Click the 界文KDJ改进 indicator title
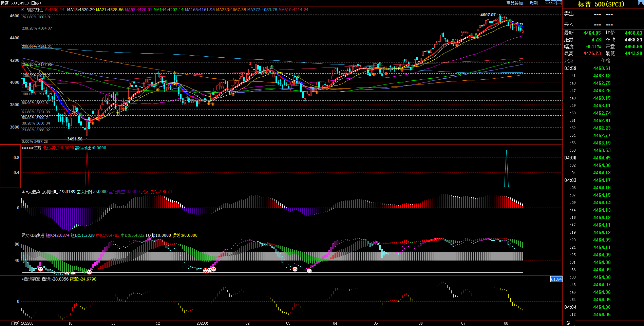The width and height of the screenshot is (644, 326). click(33, 235)
